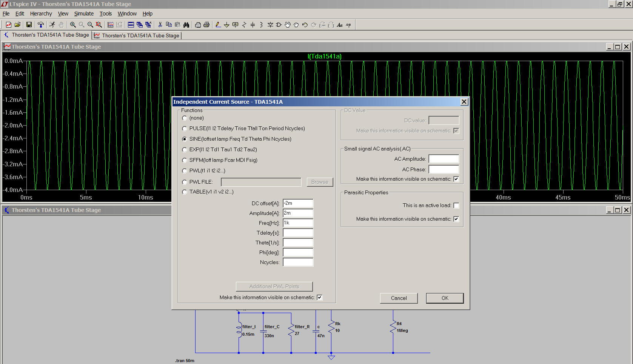Click the DC offset[A] input field
Image resolution: width=633 pixels, height=364 pixels.
tap(298, 203)
